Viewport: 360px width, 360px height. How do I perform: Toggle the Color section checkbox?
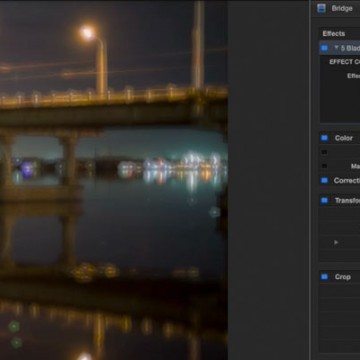324,138
